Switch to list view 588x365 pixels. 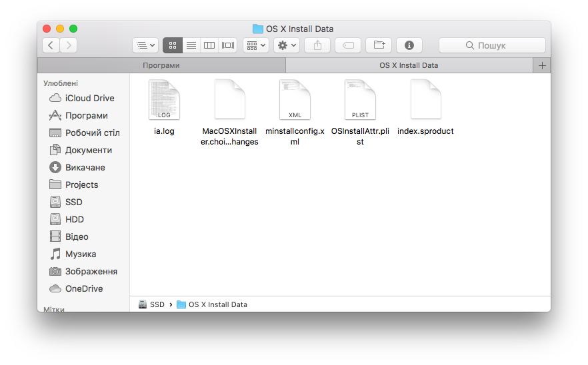tap(191, 45)
